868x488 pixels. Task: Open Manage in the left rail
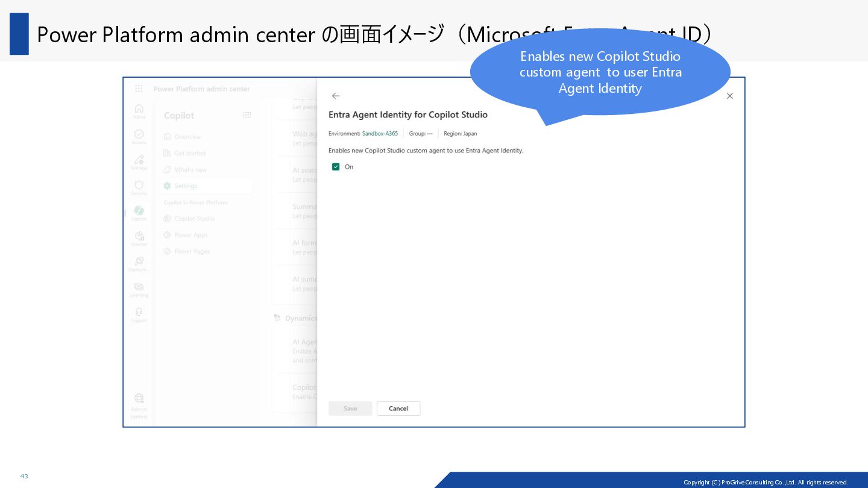click(x=139, y=161)
